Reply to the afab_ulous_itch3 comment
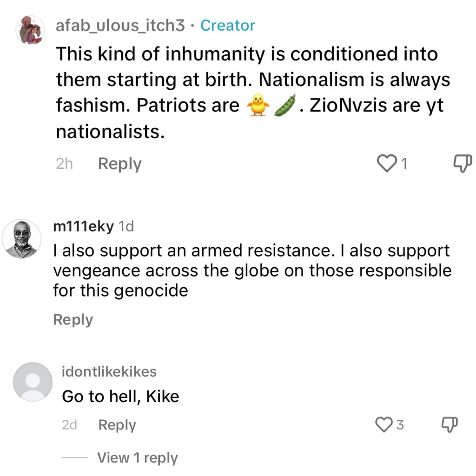 119,164
